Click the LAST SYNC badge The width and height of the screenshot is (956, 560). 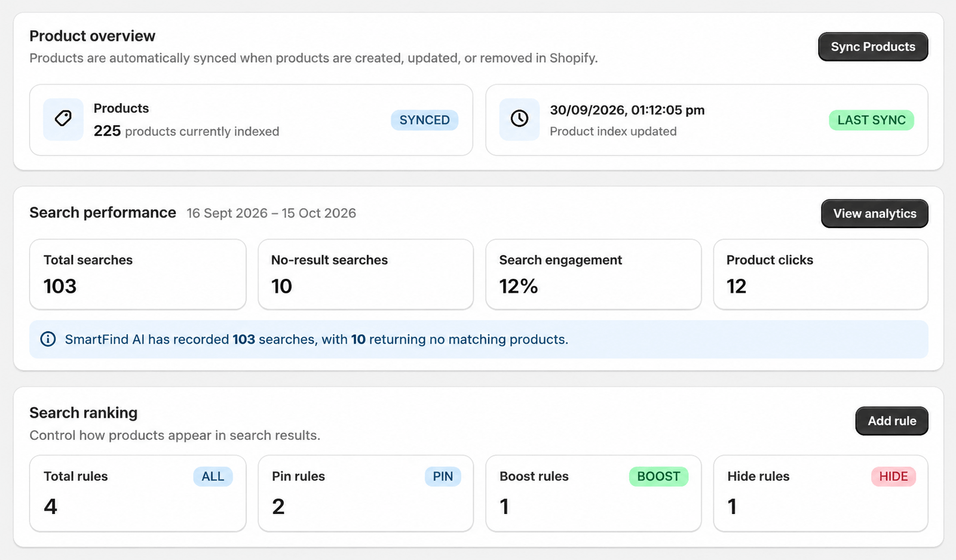[871, 120]
